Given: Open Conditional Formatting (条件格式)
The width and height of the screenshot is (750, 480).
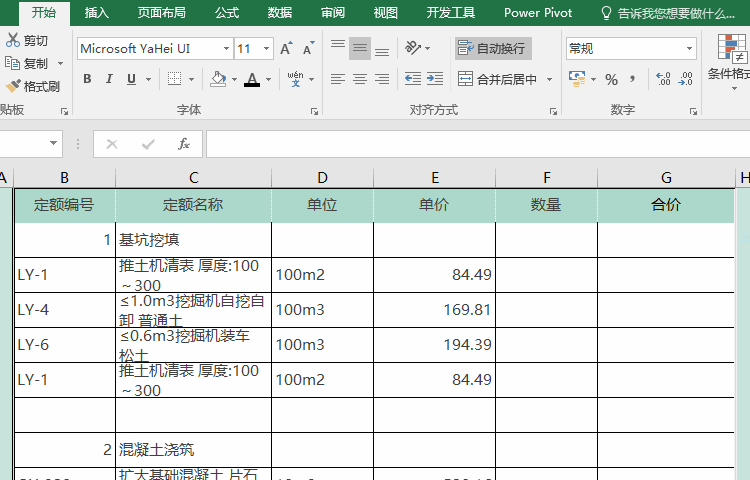Looking at the screenshot, I should (731, 62).
